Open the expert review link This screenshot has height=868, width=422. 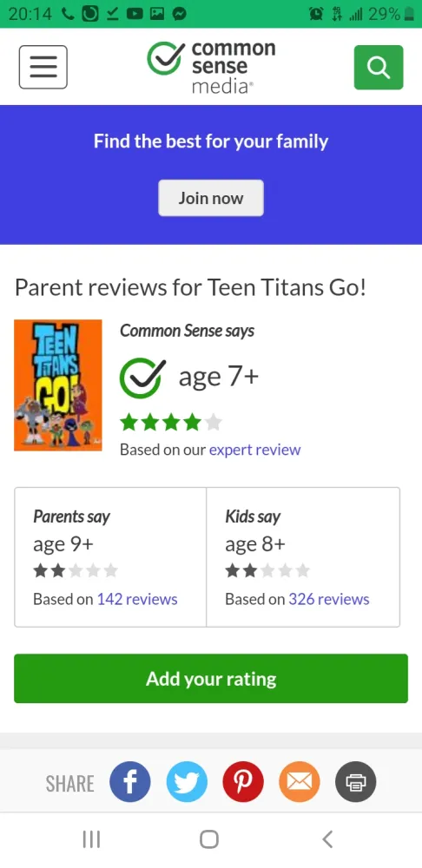(x=254, y=450)
